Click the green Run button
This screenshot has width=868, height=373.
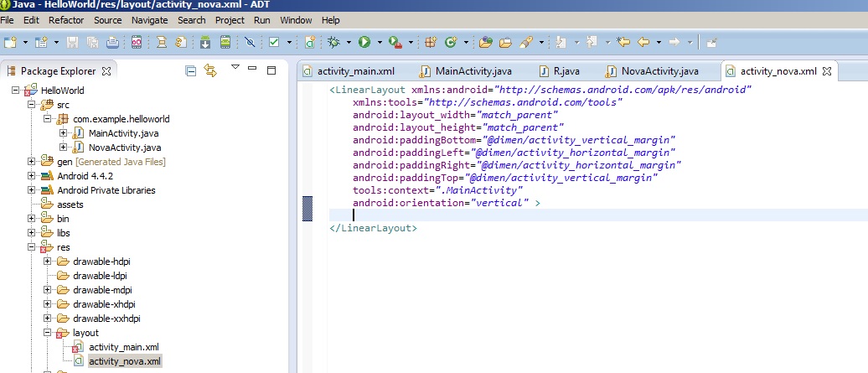[364, 42]
